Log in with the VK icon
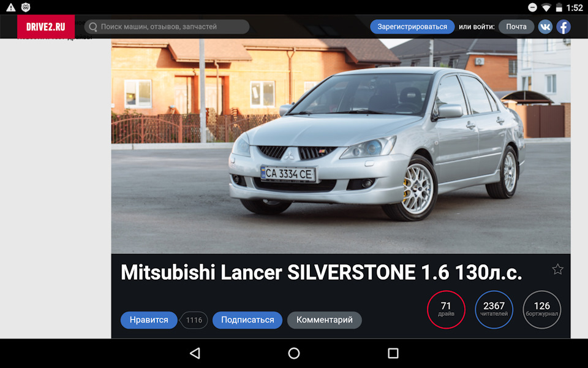The width and height of the screenshot is (588, 368). click(545, 26)
